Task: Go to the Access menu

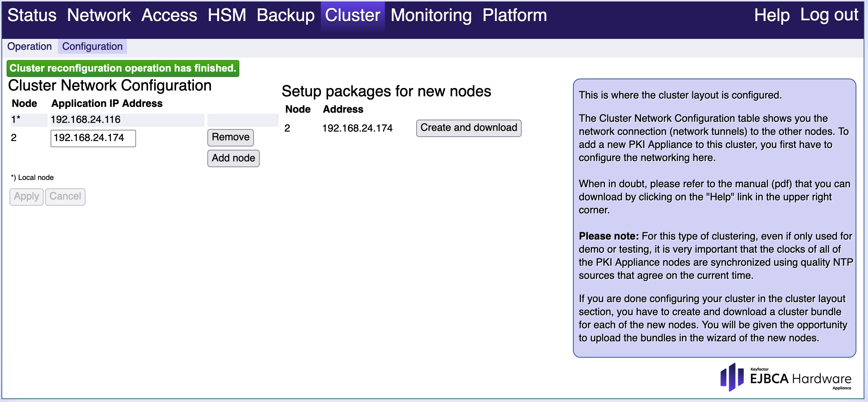Action: (169, 15)
